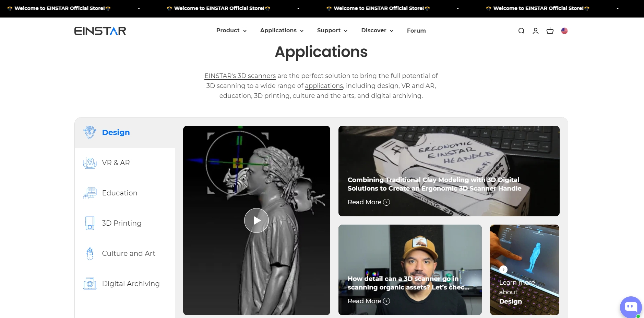This screenshot has height=318, width=644.
Task: Click the US flag region selector
Action: (x=564, y=31)
